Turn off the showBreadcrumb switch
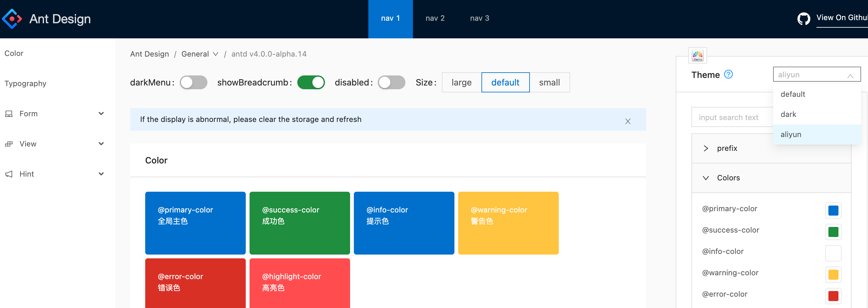 pos(311,82)
